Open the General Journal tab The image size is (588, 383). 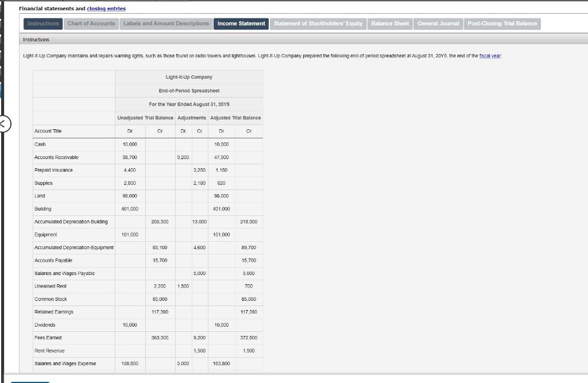(x=438, y=24)
